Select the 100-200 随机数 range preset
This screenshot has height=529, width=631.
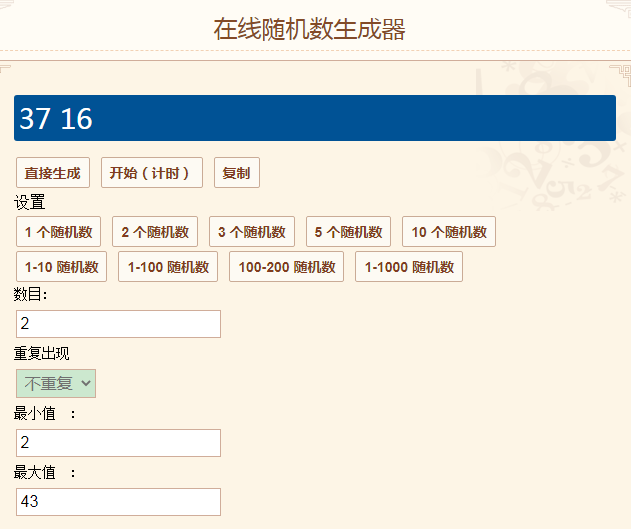point(286,267)
